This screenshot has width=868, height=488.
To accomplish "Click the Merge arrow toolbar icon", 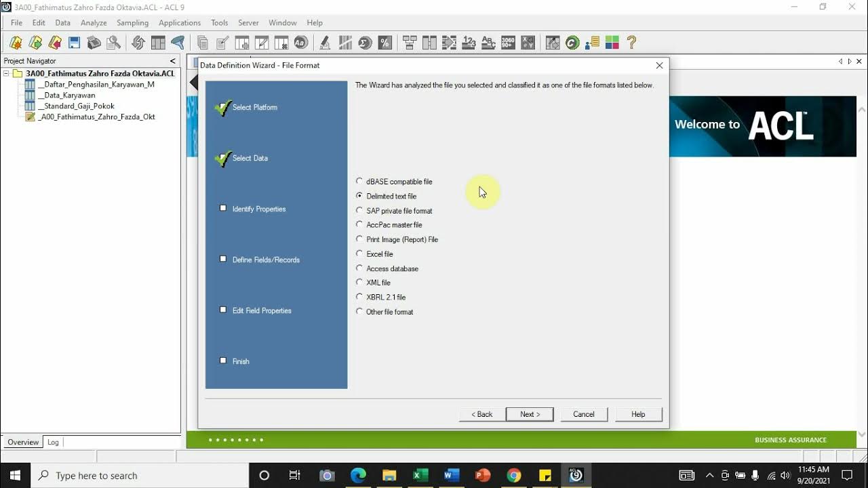I will tap(449, 43).
